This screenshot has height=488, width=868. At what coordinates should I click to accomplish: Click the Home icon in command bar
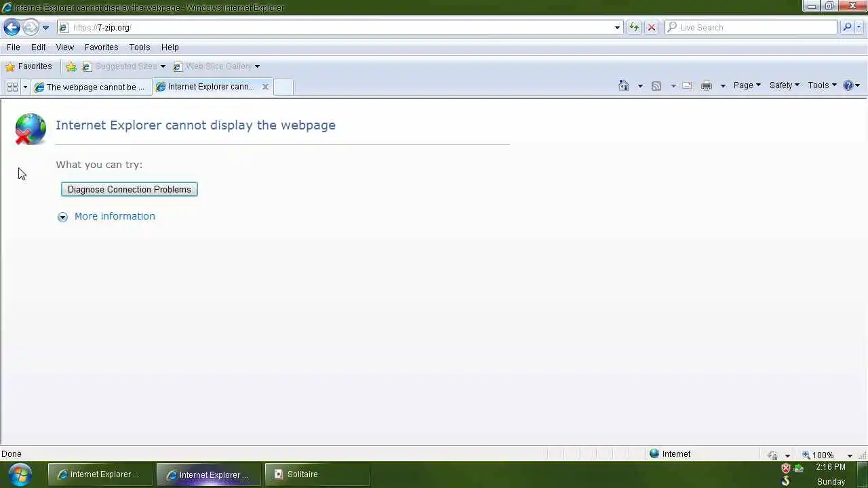pyautogui.click(x=624, y=85)
